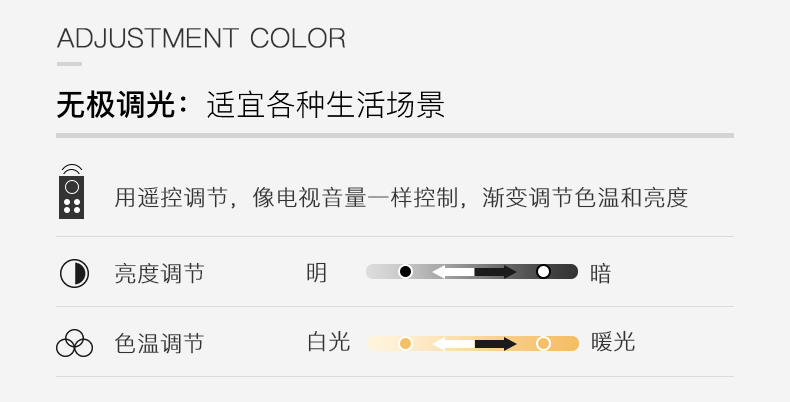Click the ADJUSTMENT COLOR heading

tap(201, 38)
